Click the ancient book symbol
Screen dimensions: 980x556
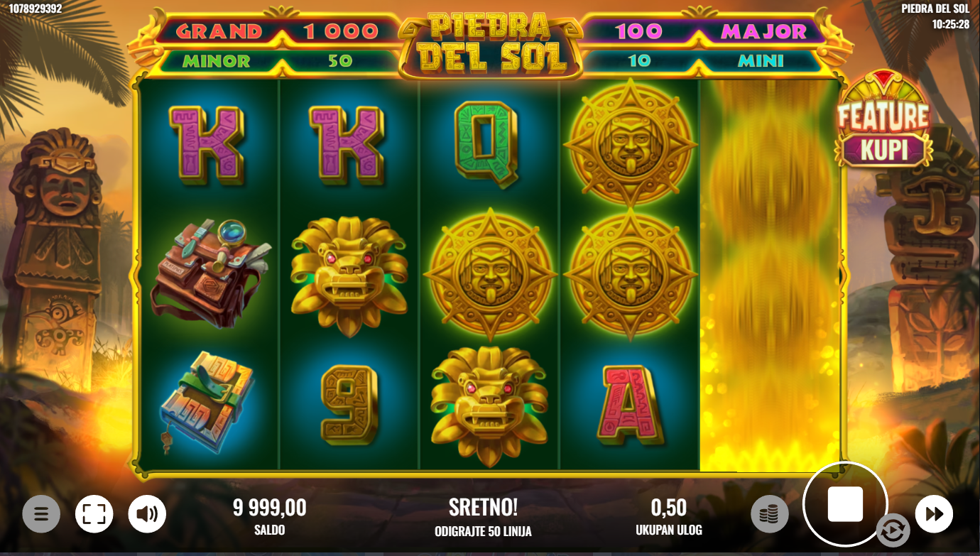point(205,401)
